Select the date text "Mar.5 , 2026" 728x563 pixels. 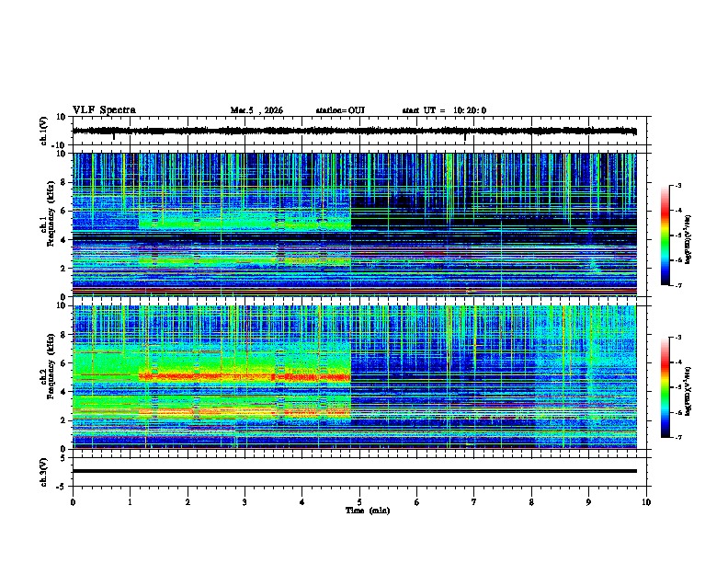click(256, 110)
